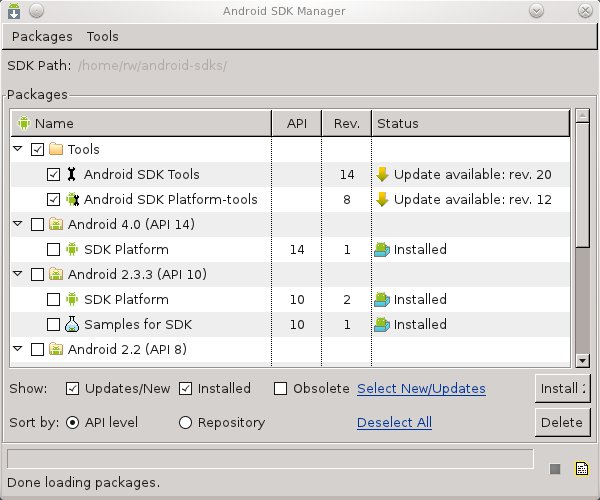Screen dimensions: 600x500
Task: Click the Select New/Updates link
Action: pyautogui.click(x=421, y=389)
